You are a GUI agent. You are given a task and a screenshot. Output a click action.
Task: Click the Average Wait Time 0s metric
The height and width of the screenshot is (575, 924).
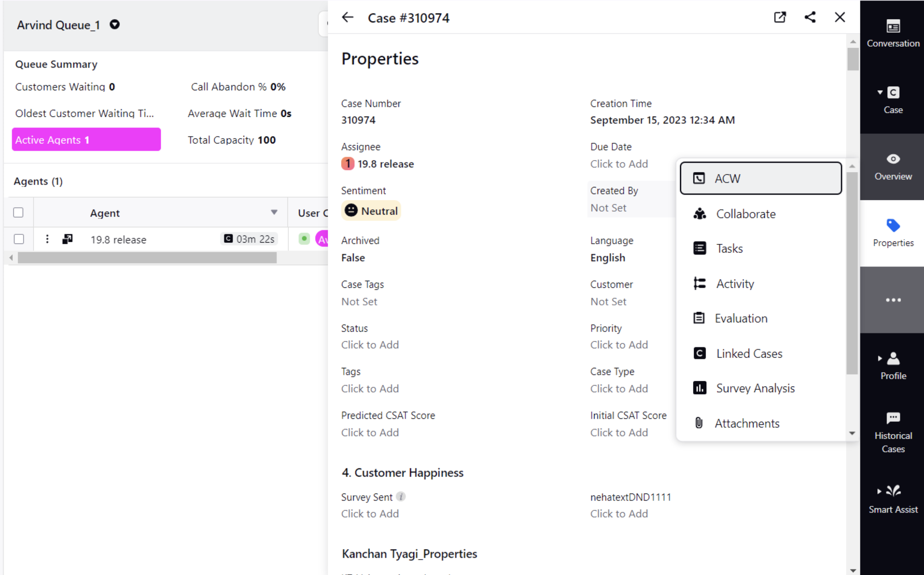pyautogui.click(x=240, y=113)
